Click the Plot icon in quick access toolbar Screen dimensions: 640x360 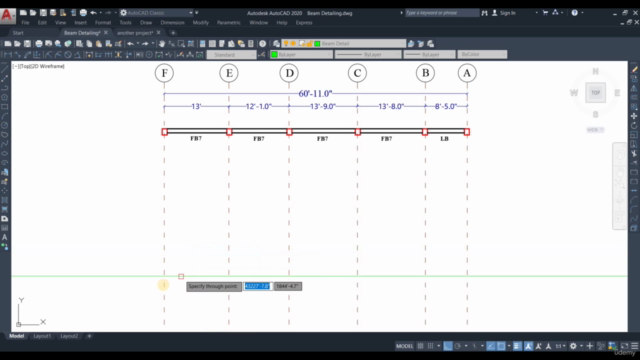83,13
